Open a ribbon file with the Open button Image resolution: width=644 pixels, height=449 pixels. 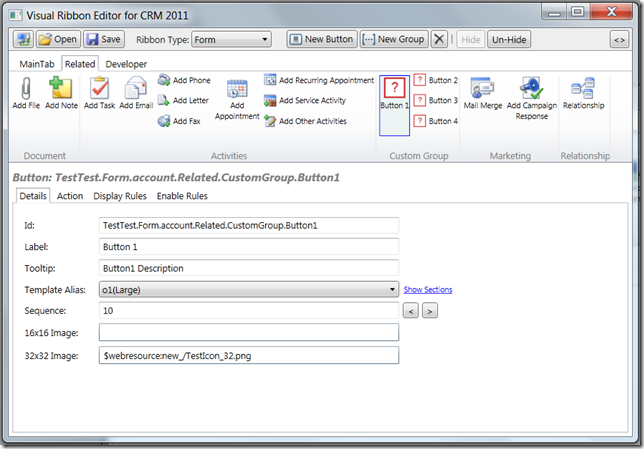[58, 39]
